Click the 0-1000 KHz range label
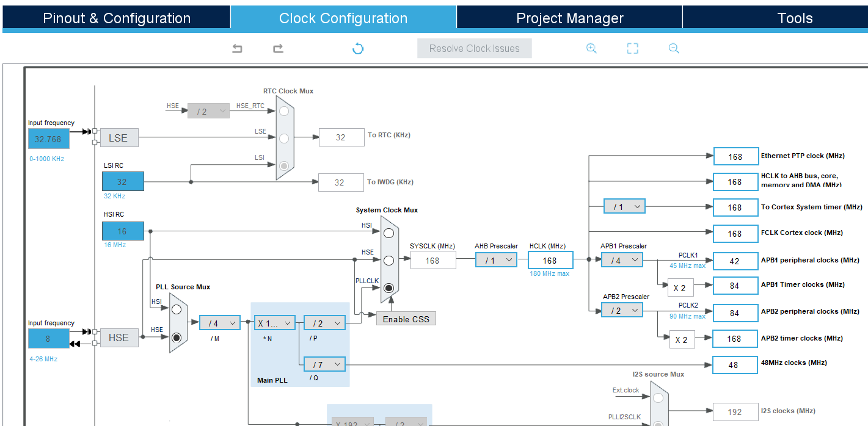The height and width of the screenshot is (426, 868). (46, 159)
